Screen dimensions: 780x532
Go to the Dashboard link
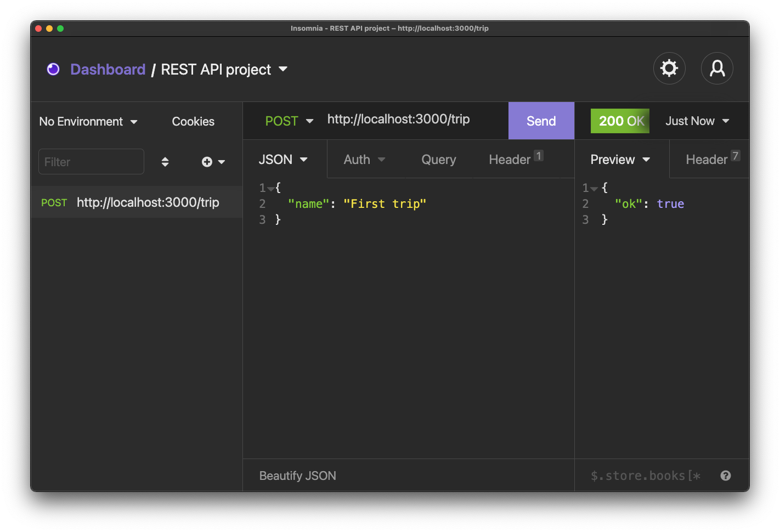108,70
